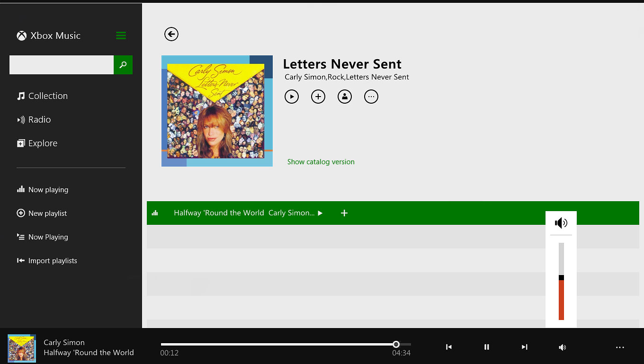Screen dimensions: 644x364
Task: Click Show catalog version link
Action: [x=321, y=162]
